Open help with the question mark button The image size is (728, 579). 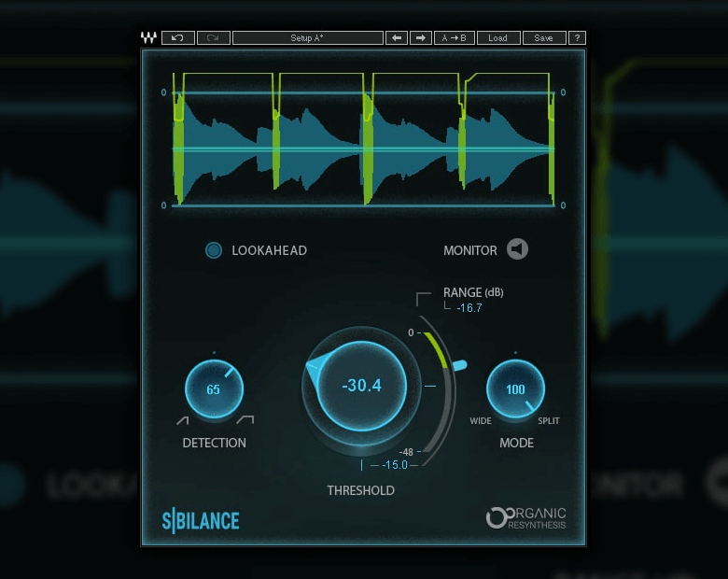[577, 37]
